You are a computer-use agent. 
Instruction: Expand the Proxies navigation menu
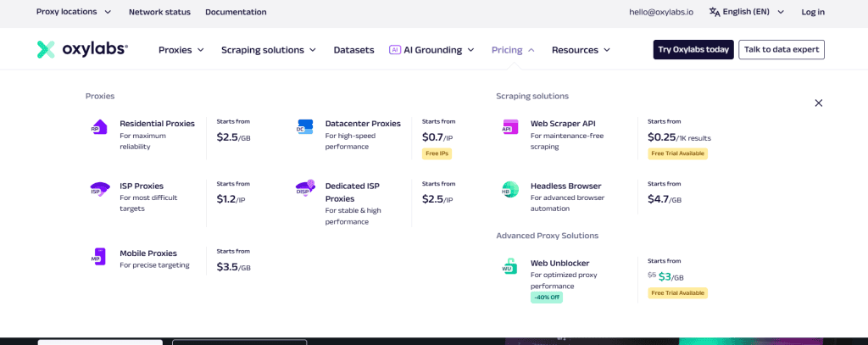pos(181,50)
